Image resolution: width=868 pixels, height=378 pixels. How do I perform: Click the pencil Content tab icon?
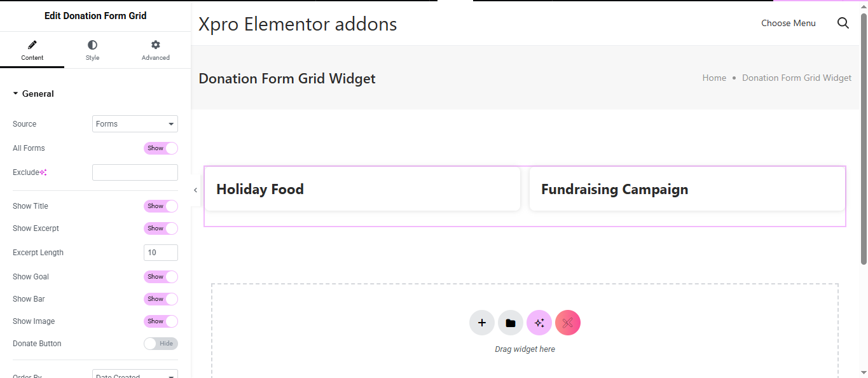pos(32,45)
